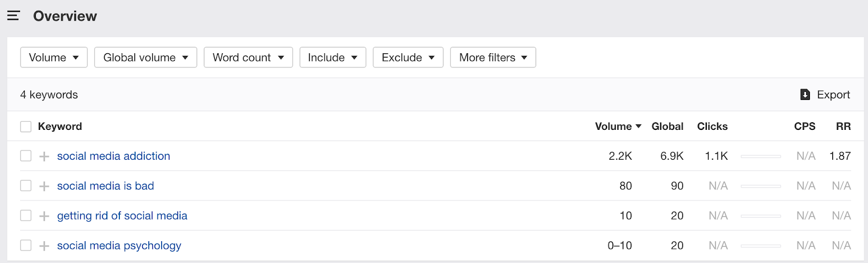Tick the social media psychology checkbox

[25, 246]
